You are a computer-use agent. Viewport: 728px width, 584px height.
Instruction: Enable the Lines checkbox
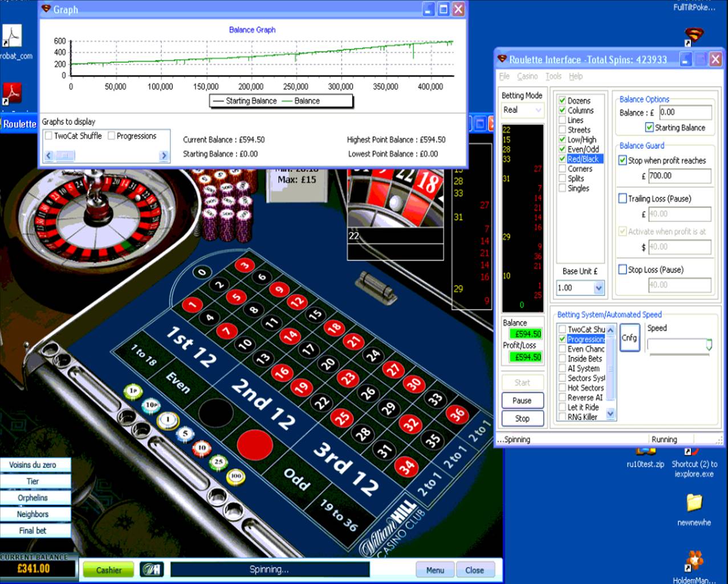[x=562, y=120]
